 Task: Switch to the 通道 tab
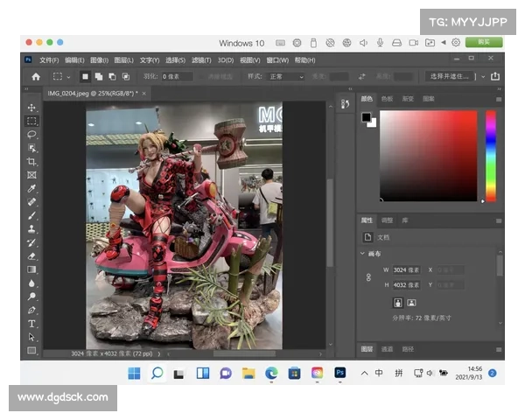[387, 349]
